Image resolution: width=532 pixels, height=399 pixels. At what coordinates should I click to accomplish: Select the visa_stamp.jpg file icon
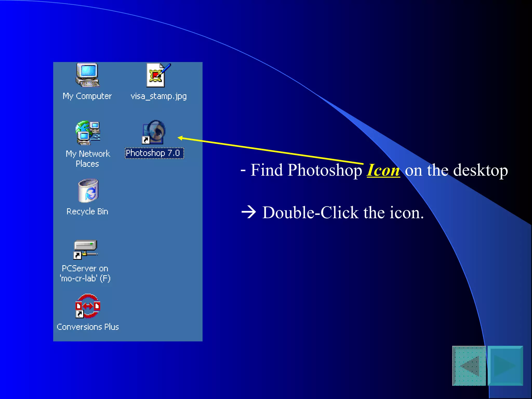coord(158,75)
